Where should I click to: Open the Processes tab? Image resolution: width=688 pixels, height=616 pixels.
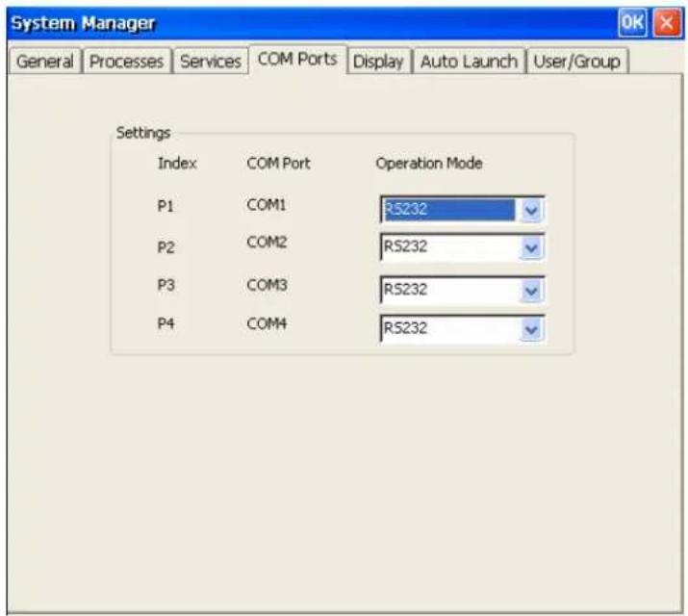coord(126,61)
